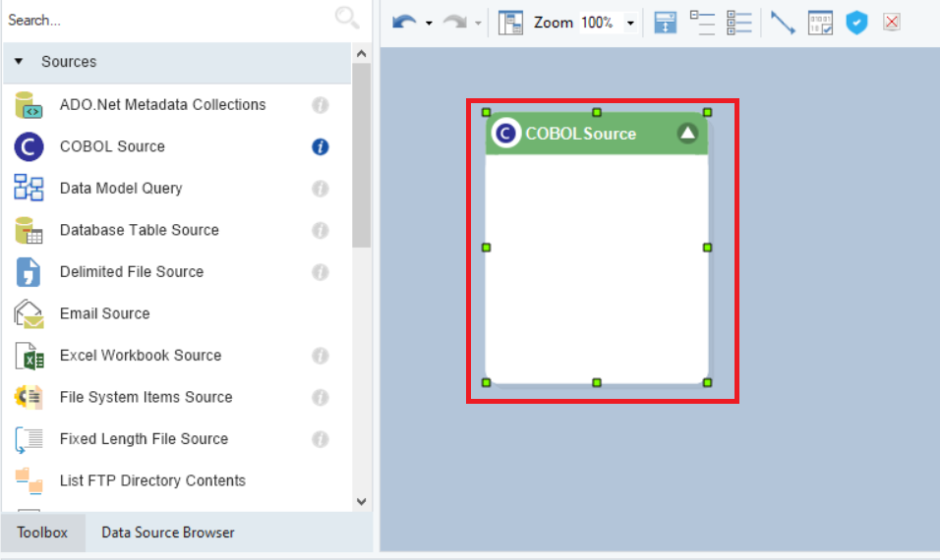Click the info icon beside COBOL Source
This screenshot has height=560, width=940.
point(321,146)
